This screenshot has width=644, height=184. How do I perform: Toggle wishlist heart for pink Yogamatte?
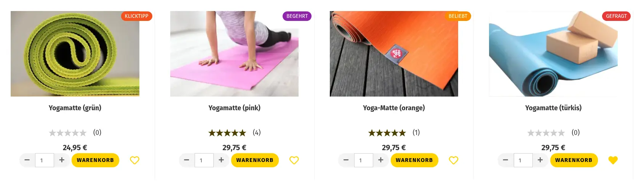[294, 160]
